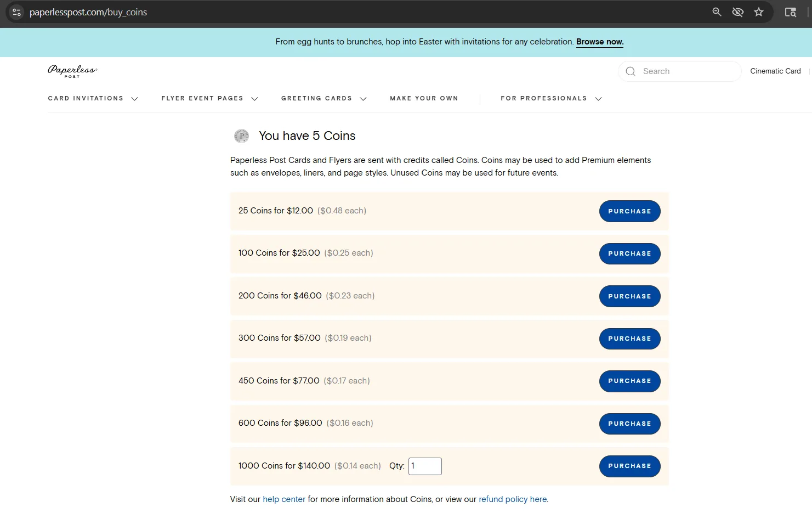Click the '300 Coins for $57.00' text
The image size is (812, 513).
[280, 338]
